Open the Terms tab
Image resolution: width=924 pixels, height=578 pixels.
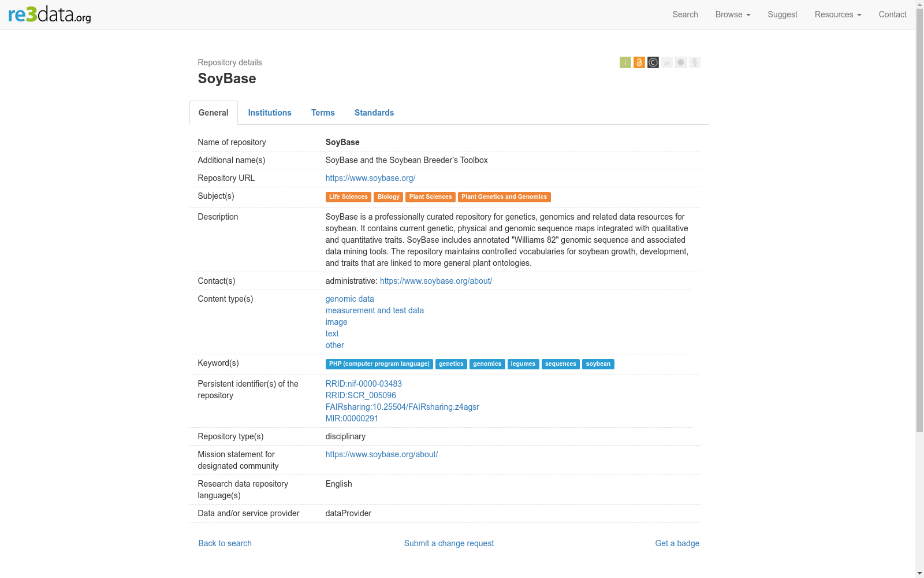(323, 113)
